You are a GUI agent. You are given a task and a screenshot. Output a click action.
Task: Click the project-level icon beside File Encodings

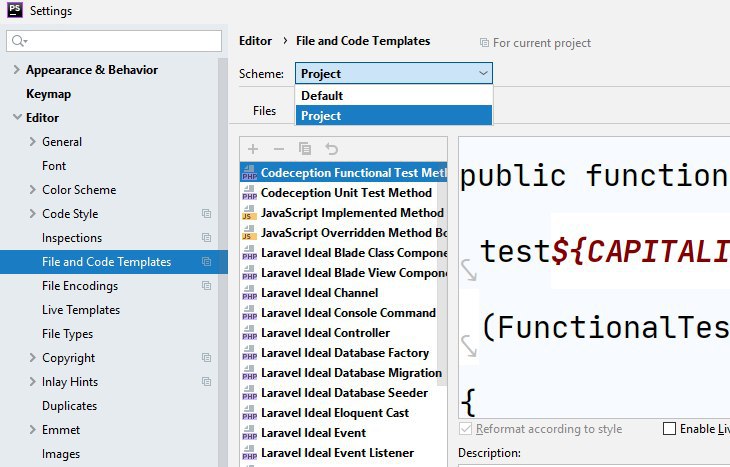tap(206, 286)
